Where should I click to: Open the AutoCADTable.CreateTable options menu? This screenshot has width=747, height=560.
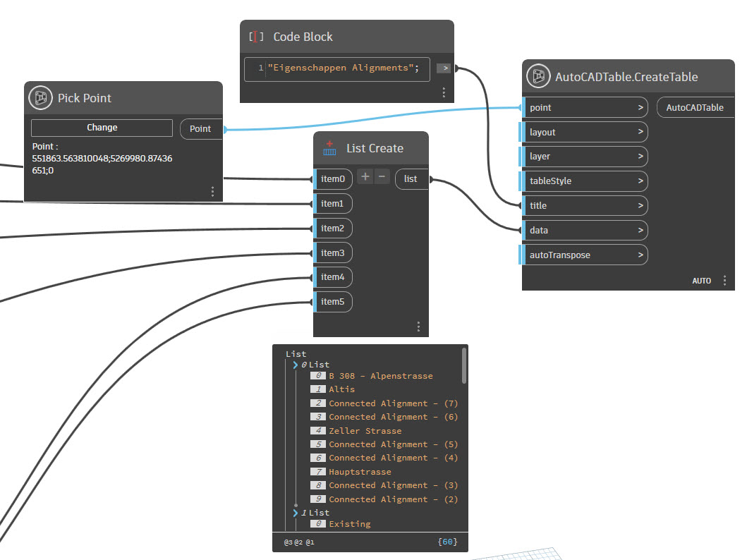coord(726,280)
